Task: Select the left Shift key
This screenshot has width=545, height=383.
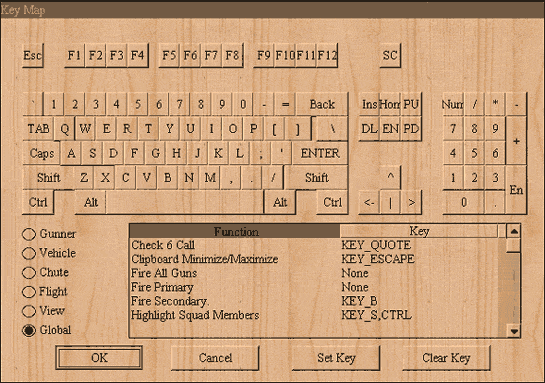Action: pos(48,178)
